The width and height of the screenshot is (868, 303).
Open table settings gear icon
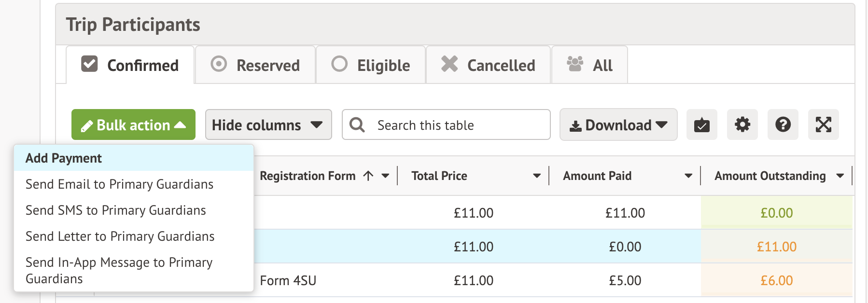coord(742,125)
